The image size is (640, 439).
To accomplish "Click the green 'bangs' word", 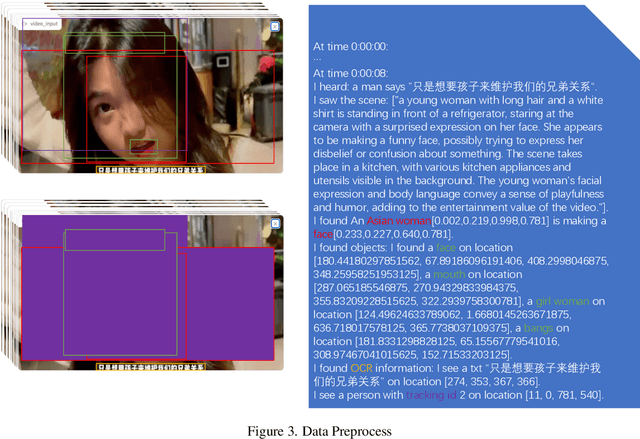I will pos(538,328).
